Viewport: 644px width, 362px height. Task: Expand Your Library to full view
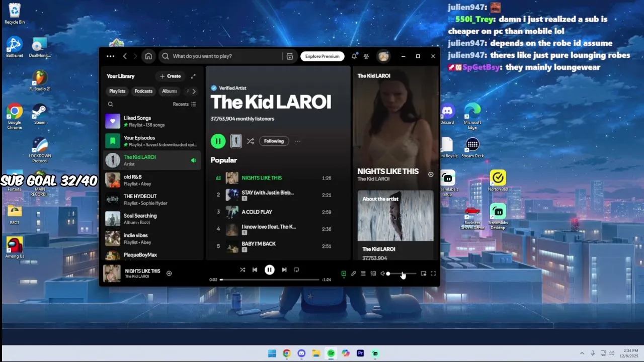tap(193, 76)
